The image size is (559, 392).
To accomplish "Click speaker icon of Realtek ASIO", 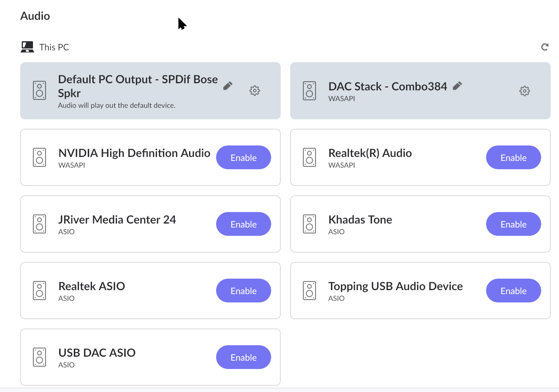I will (39, 291).
